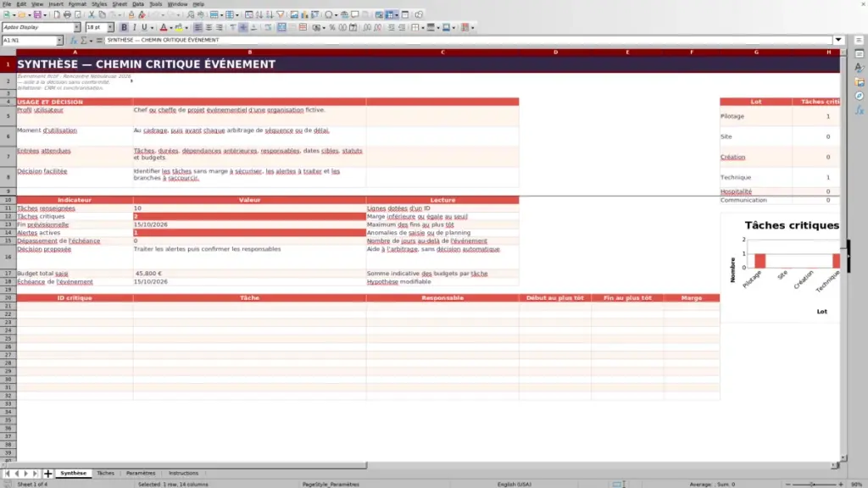Click the Format as Percent icon

(x=332, y=28)
